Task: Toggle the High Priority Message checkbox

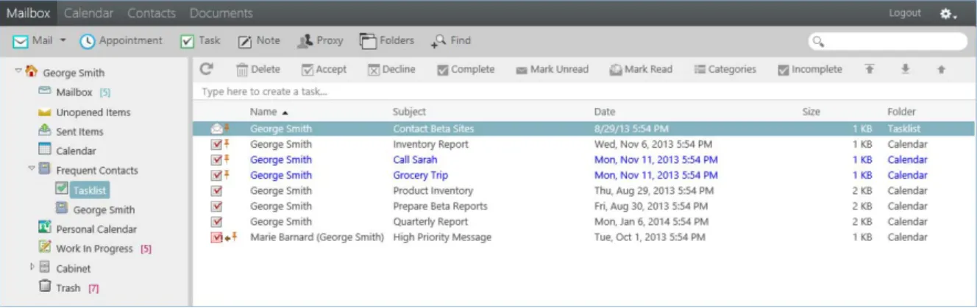Action: point(216,237)
